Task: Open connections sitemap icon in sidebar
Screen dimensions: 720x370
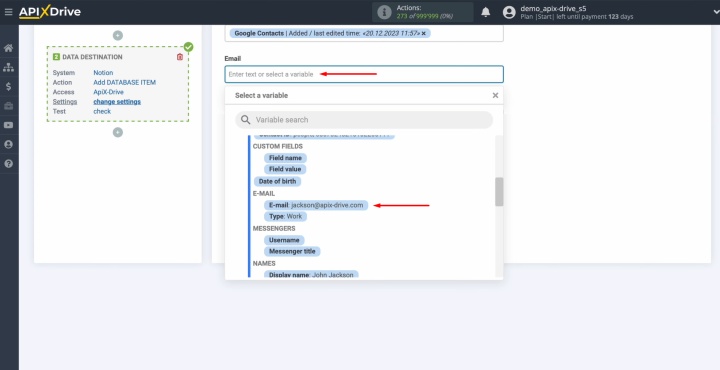Action: [x=8, y=67]
